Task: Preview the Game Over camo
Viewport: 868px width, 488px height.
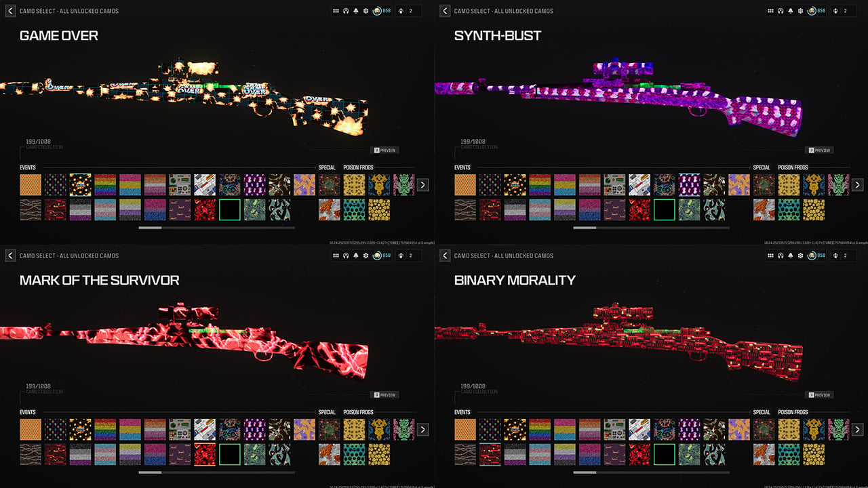Action: 385,150
